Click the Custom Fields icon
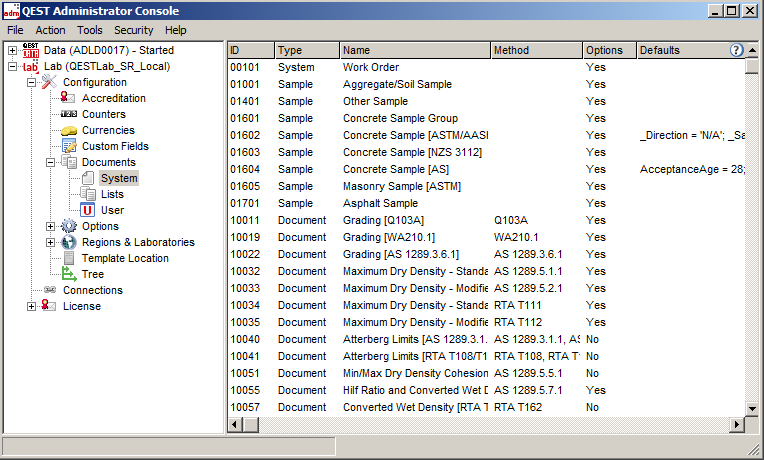Screen dimensions: 764x460 point(68,146)
